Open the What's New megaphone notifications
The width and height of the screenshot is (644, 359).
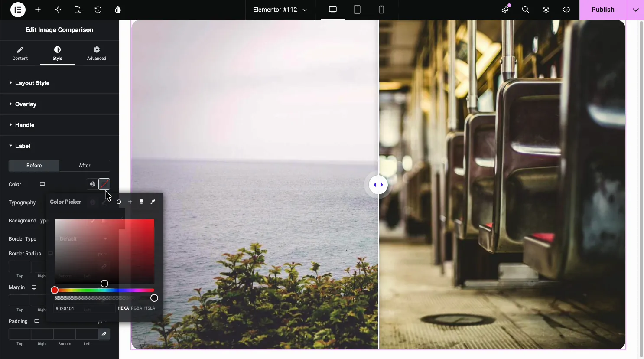click(x=505, y=10)
